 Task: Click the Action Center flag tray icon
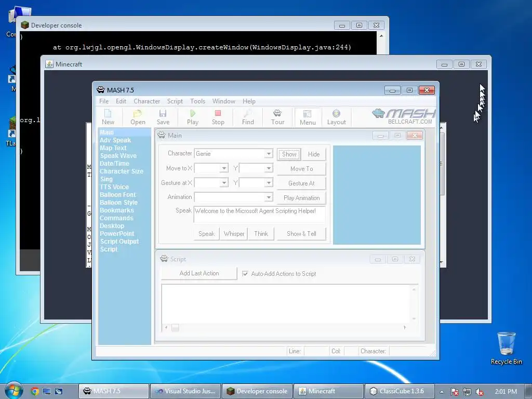tap(454, 392)
